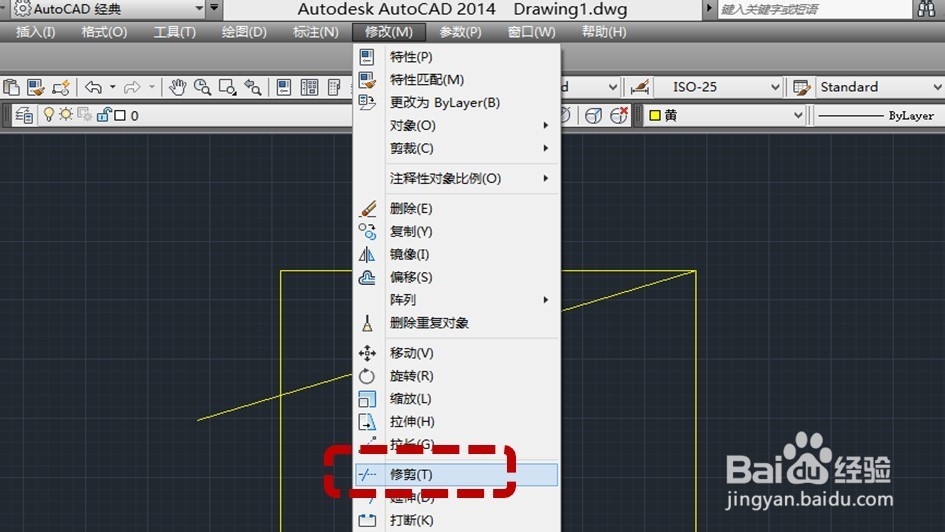This screenshot has width=945, height=532.
Task: Open the 格式(O) menu
Action: [x=104, y=32]
